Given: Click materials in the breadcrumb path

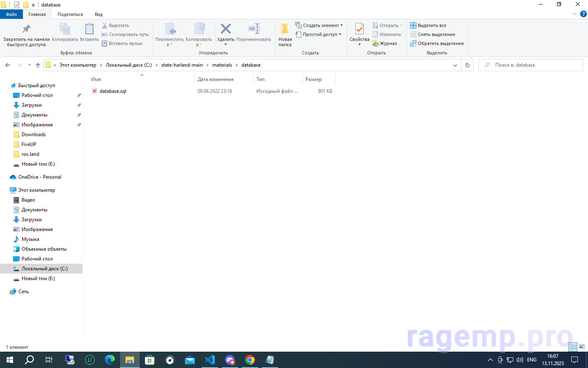Looking at the screenshot, I should (x=222, y=65).
